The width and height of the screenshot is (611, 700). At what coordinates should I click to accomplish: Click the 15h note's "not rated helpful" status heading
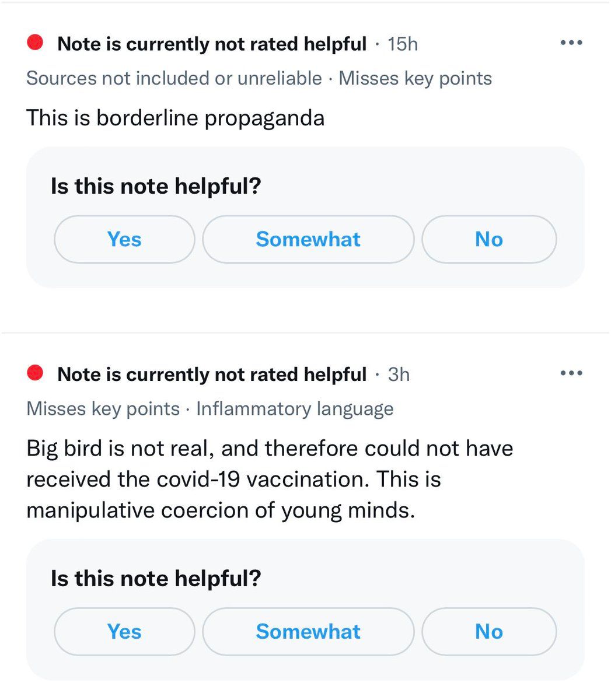tap(212, 44)
